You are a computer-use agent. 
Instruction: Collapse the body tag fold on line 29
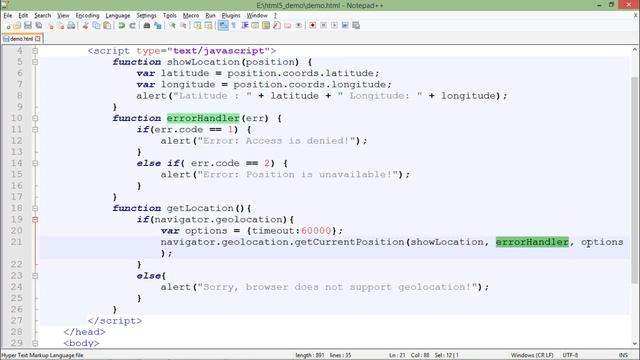(x=35, y=343)
